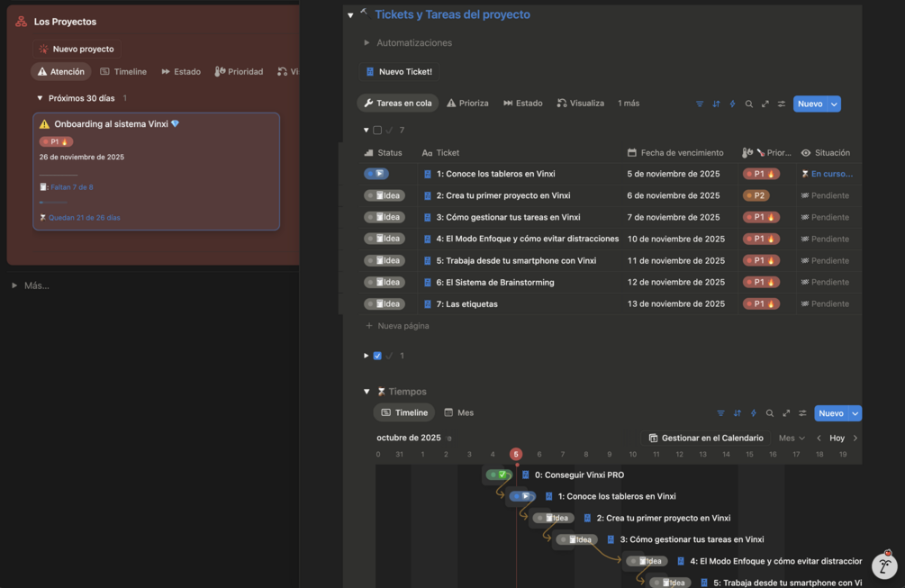Click the Idea status of ticket 6 row
This screenshot has width=905, height=588.
coord(385,282)
